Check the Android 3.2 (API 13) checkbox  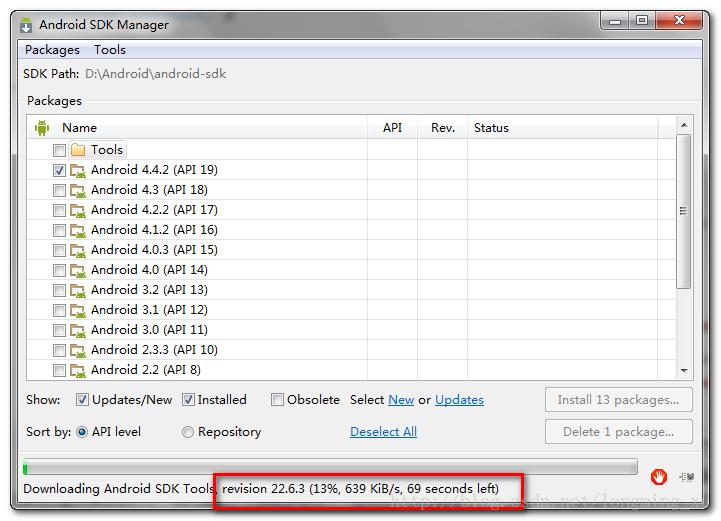coord(59,290)
